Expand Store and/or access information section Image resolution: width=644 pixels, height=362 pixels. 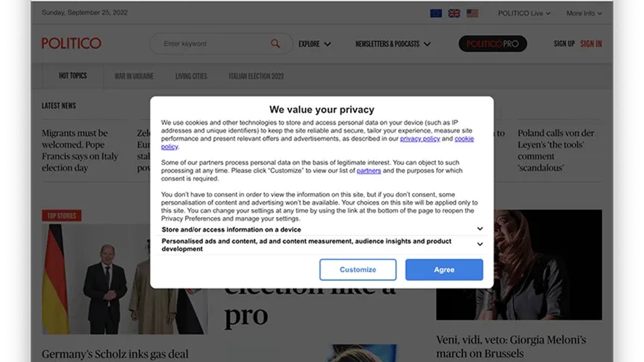pyautogui.click(x=322, y=229)
